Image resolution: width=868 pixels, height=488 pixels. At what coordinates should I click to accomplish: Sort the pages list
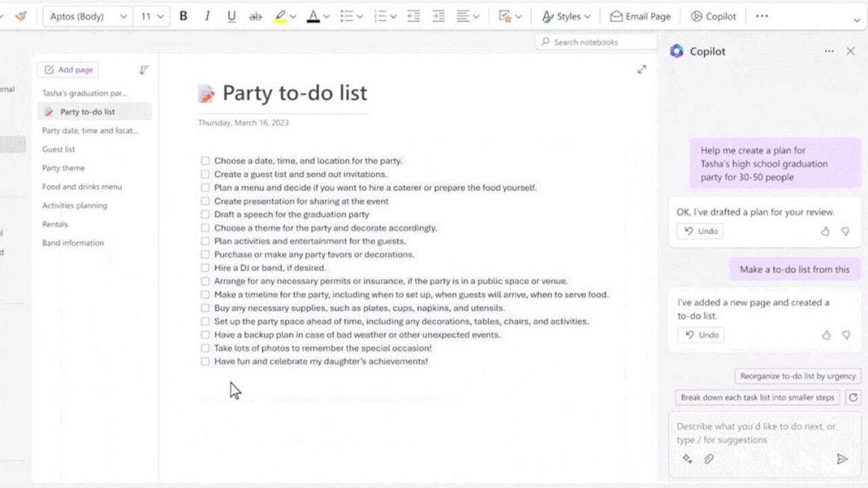(x=143, y=70)
